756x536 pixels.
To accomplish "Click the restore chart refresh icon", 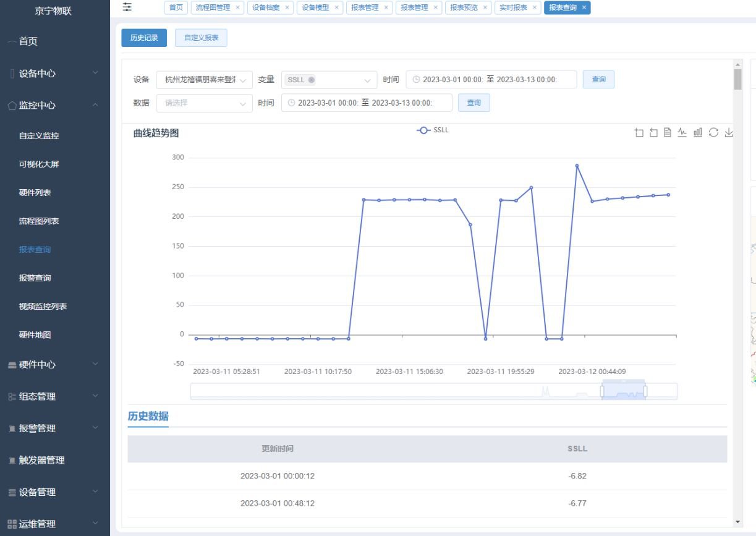I will (x=713, y=132).
